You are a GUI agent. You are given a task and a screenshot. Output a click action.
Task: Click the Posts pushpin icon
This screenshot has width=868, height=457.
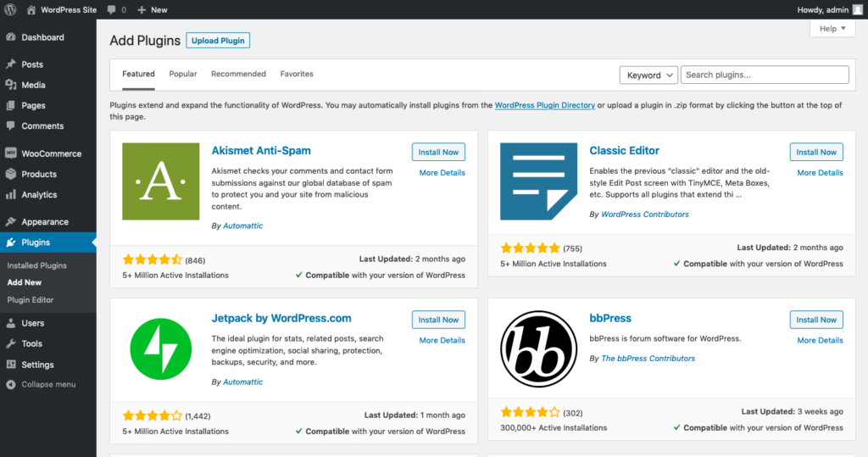(x=10, y=64)
